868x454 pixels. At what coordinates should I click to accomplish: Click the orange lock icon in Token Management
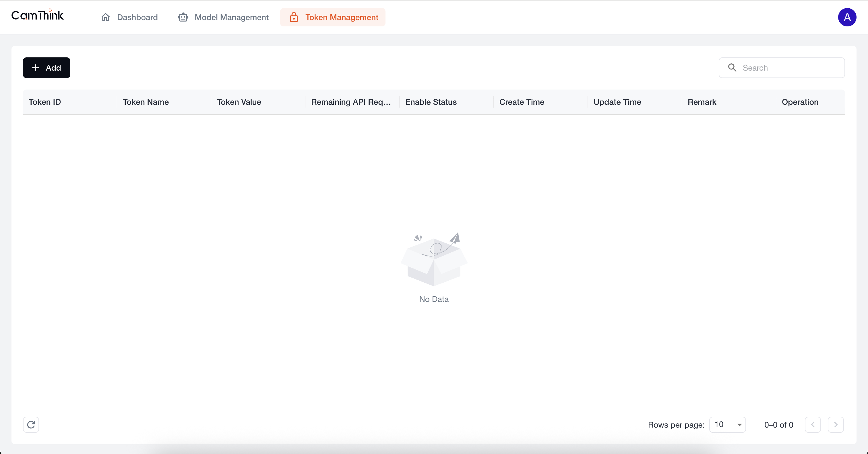pyautogui.click(x=294, y=17)
